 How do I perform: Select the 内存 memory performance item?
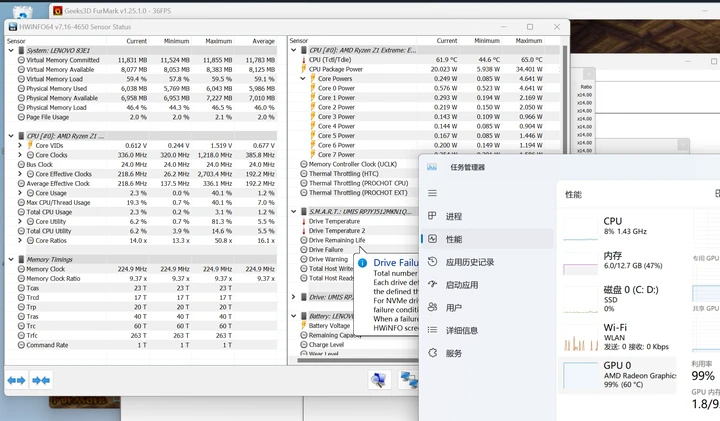point(618,261)
